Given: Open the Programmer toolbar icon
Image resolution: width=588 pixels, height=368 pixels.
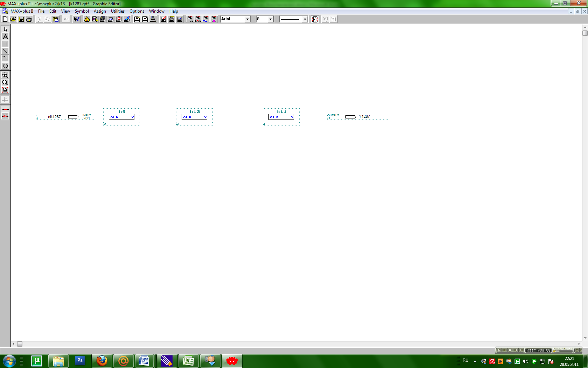Looking at the screenshot, I should [x=127, y=19].
